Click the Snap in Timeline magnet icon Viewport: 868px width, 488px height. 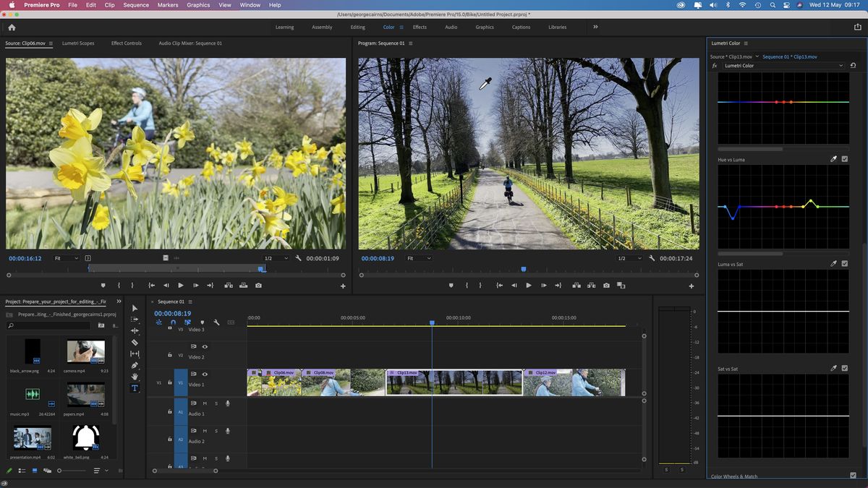172,323
